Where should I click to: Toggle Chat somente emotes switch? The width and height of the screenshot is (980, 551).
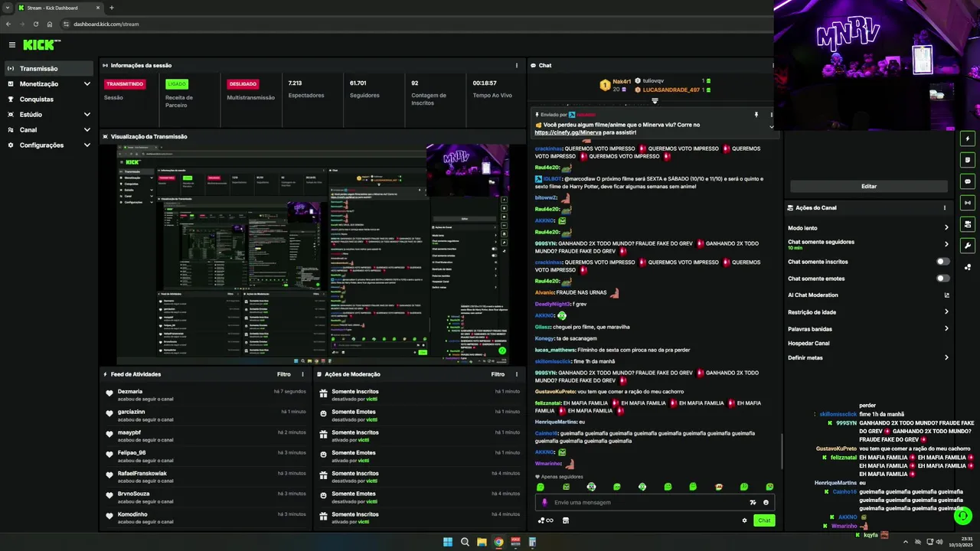point(943,279)
